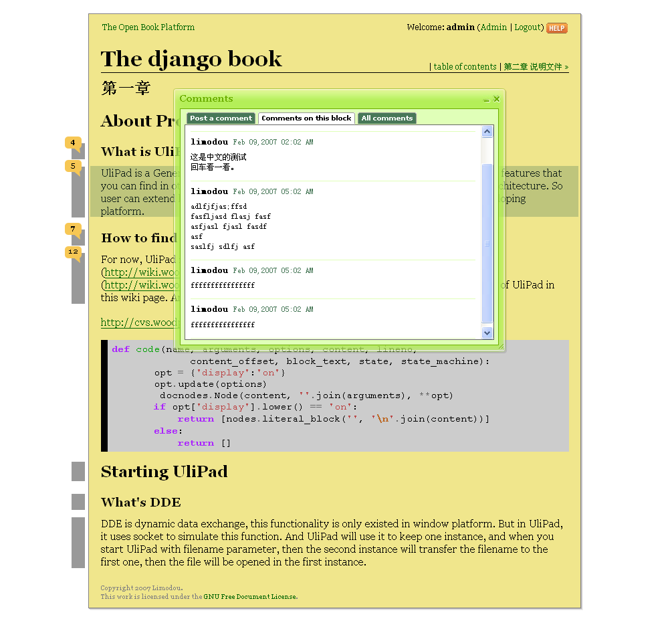
Task: Click the Logout link
Action: [x=528, y=27]
